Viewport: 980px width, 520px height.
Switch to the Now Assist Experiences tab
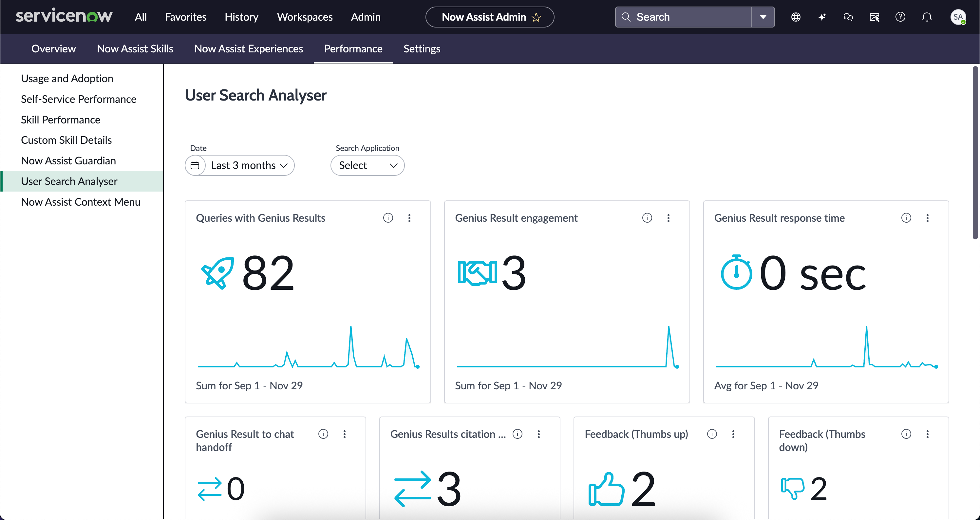[x=248, y=49]
